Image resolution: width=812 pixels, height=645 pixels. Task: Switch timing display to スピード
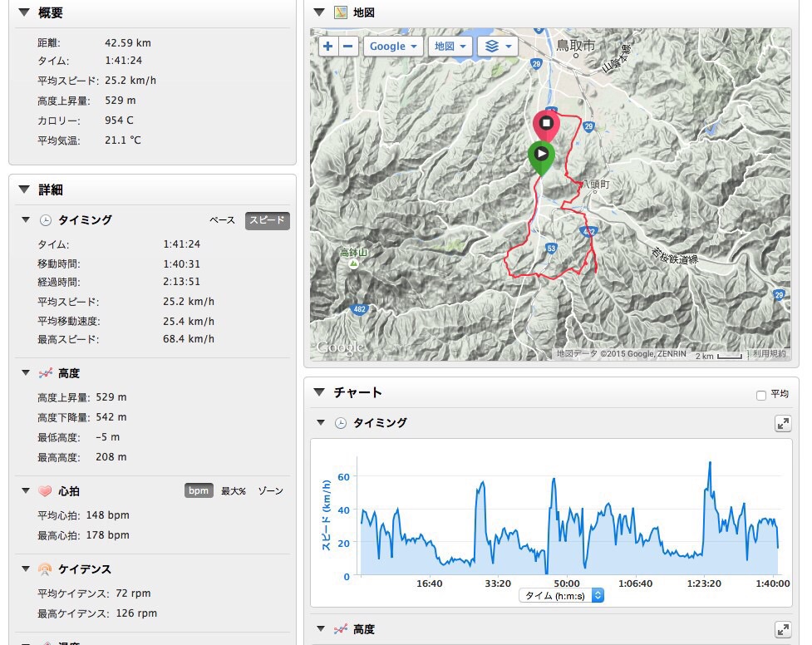(267, 220)
